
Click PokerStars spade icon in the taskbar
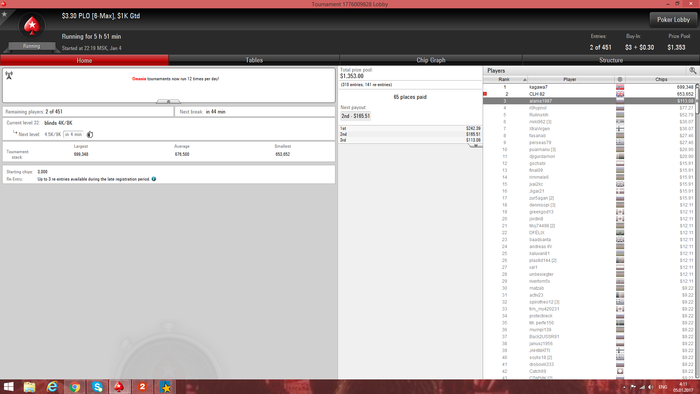(119, 387)
